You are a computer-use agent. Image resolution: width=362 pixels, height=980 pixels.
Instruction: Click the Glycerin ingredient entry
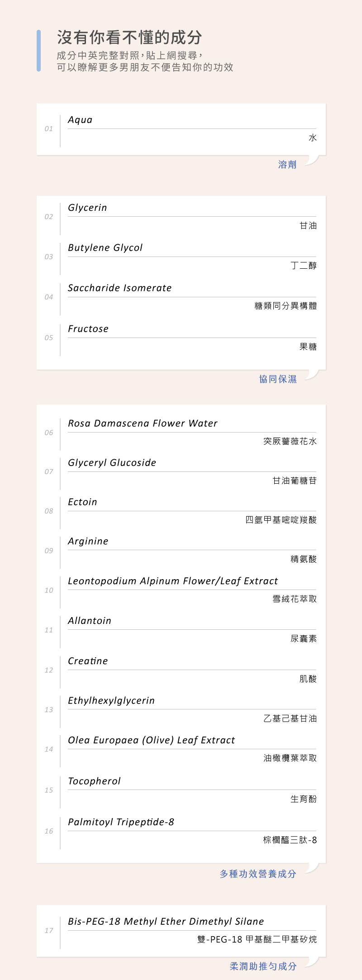[x=87, y=208]
